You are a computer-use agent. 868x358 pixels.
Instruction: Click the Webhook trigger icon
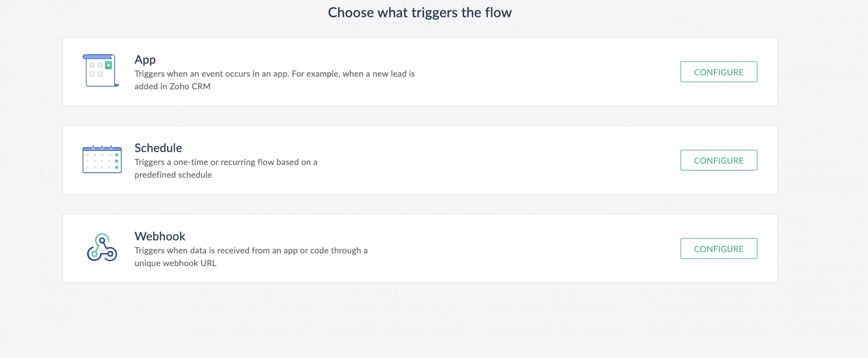click(102, 248)
